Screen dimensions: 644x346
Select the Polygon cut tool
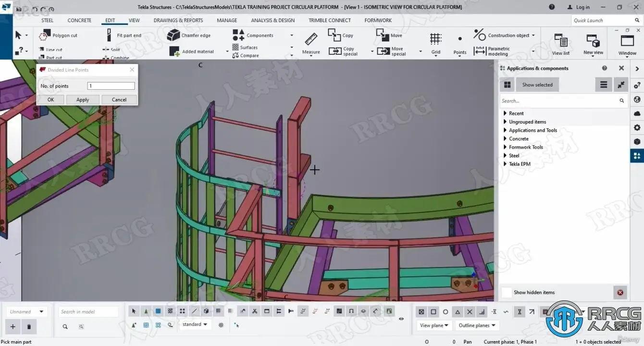click(58, 36)
